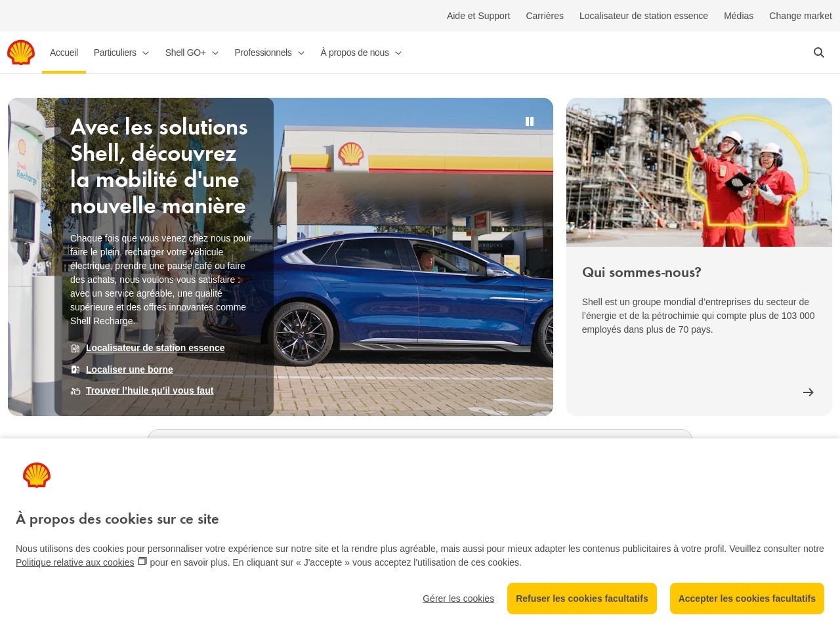Pause the hero carousel
The height and width of the screenshot is (630, 840).
(530, 121)
